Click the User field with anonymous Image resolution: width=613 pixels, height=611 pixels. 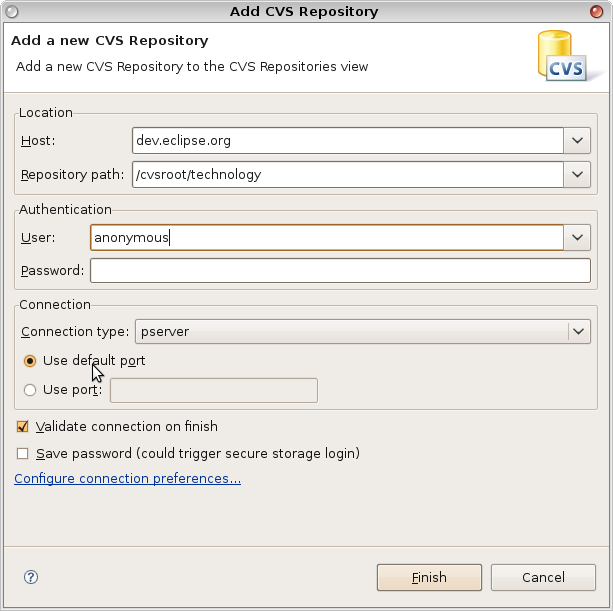click(327, 237)
